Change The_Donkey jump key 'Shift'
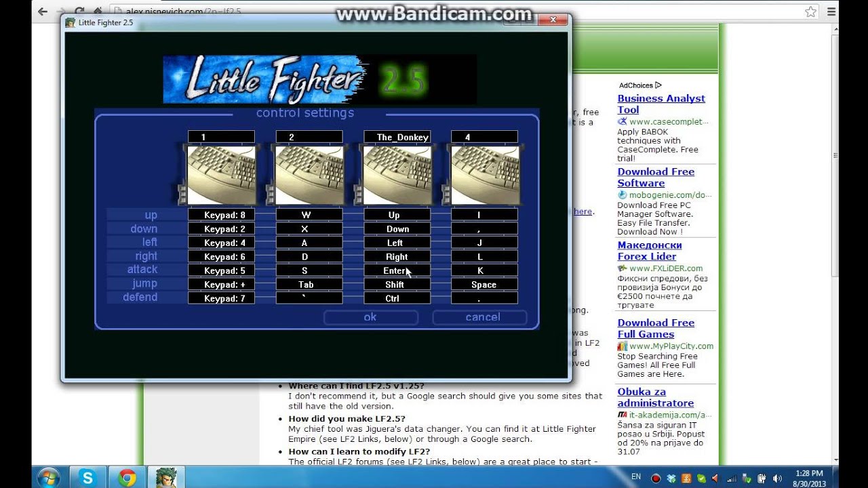Image resolution: width=868 pixels, height=488 pixels. (397, 285)
